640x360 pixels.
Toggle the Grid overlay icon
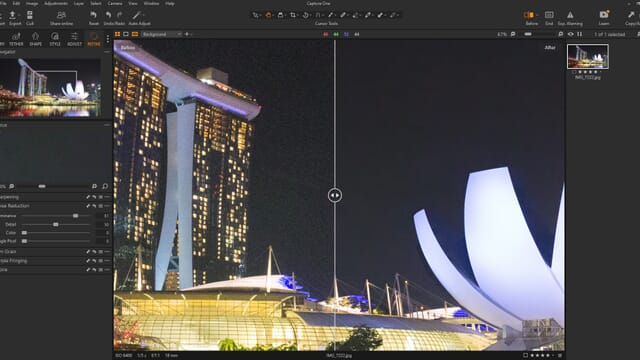click(x=549, y=15)
